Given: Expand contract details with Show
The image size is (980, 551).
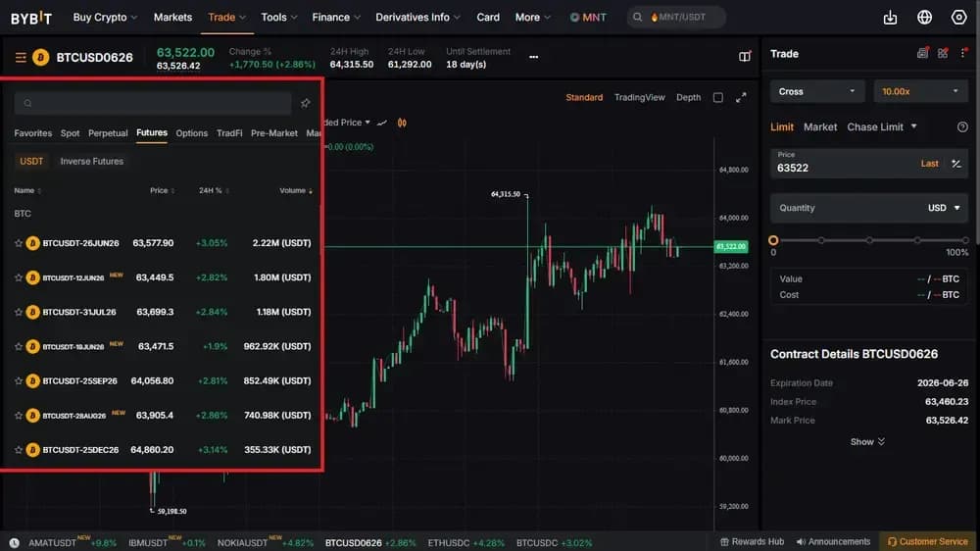Looking at the screenshot, I should 867,441.
